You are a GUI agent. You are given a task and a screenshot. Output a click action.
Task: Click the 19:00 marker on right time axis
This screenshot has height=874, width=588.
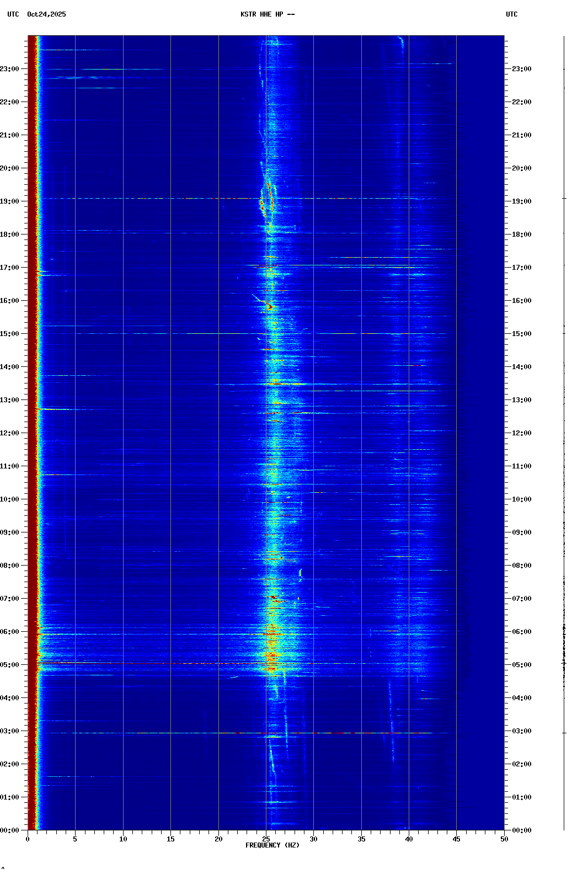(x=521, y=201)
